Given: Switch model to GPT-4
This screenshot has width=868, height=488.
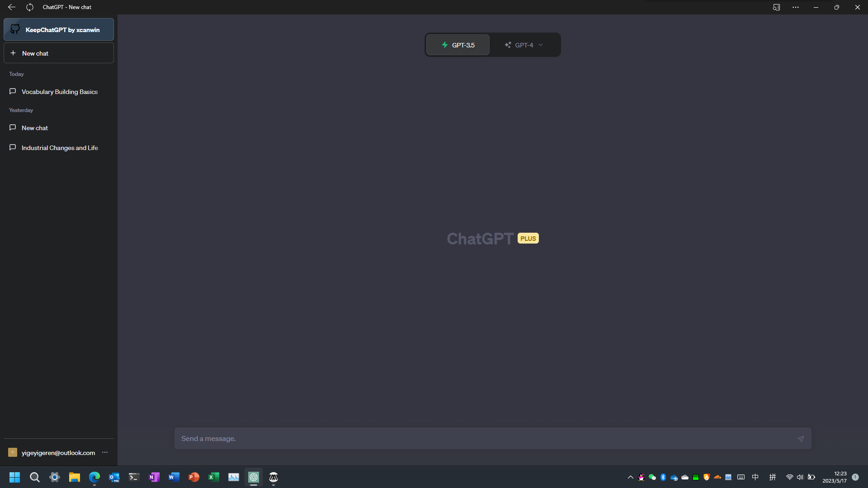Looking at the screenshot, I should (520, 45).
